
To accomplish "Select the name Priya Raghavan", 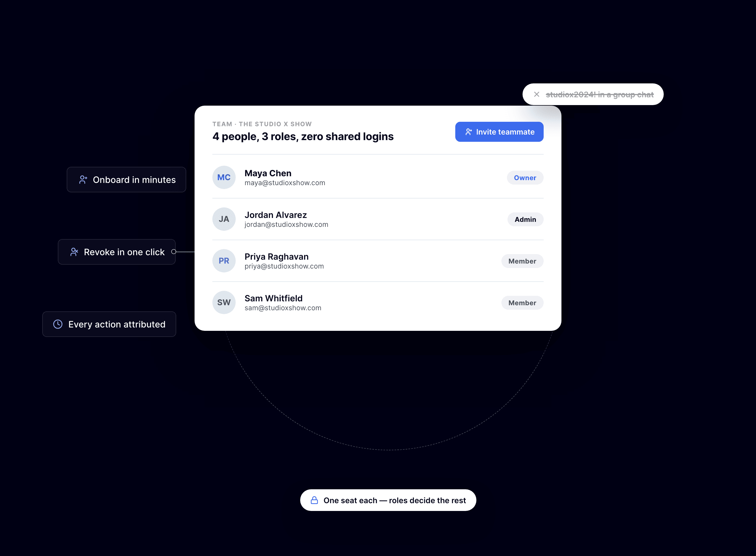I will (276, 257).
